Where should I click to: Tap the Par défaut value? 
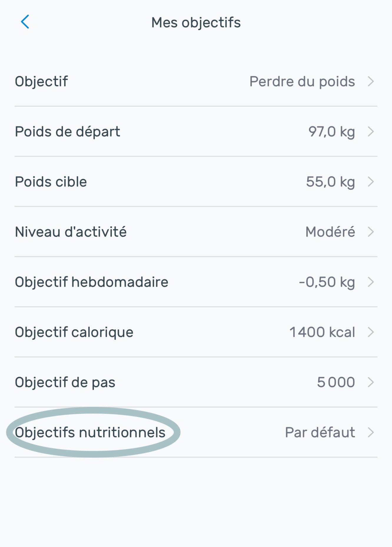[x=320, y=432]
